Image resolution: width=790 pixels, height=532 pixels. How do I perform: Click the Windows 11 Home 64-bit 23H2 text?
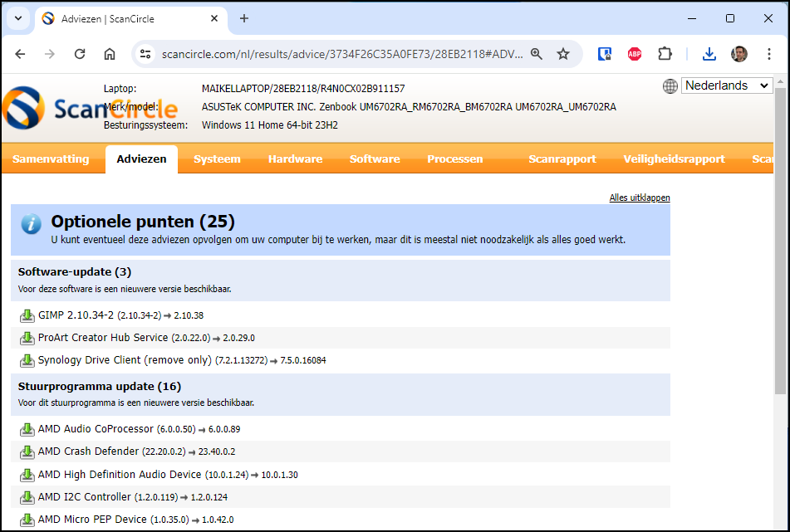click(x=269, y=125)
